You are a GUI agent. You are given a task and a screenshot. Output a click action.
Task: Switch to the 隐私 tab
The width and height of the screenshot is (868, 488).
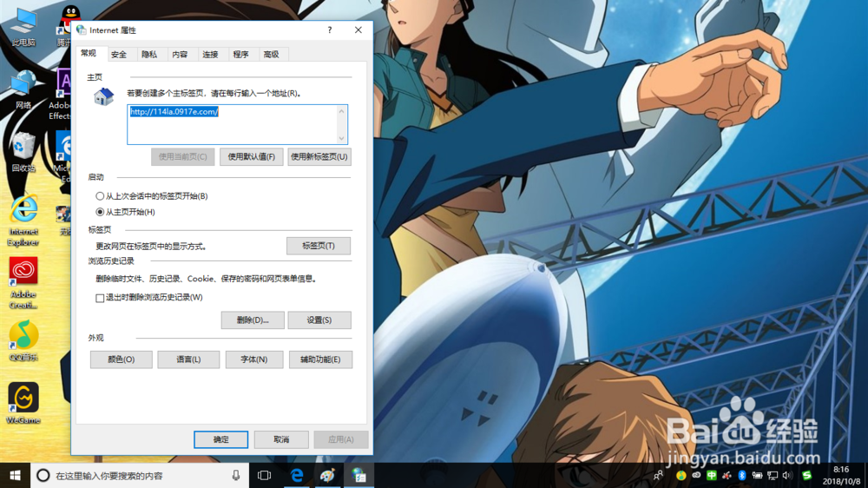149,55
